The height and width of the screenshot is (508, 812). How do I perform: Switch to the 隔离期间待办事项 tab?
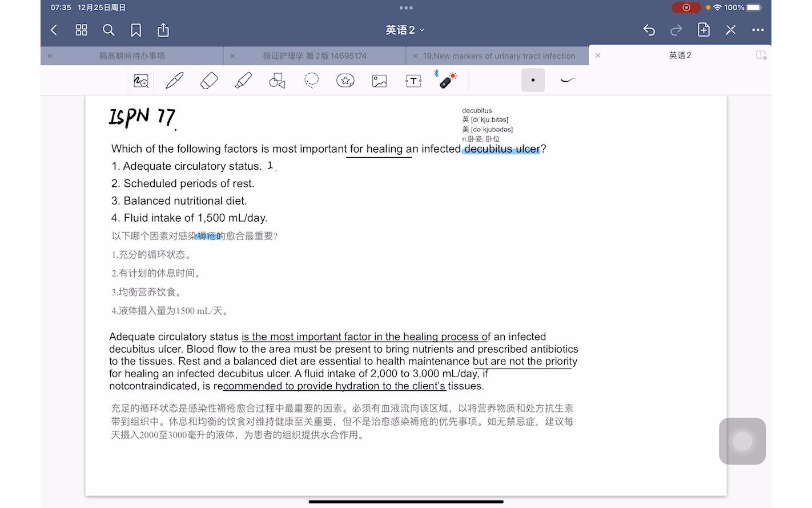point(132,55)
